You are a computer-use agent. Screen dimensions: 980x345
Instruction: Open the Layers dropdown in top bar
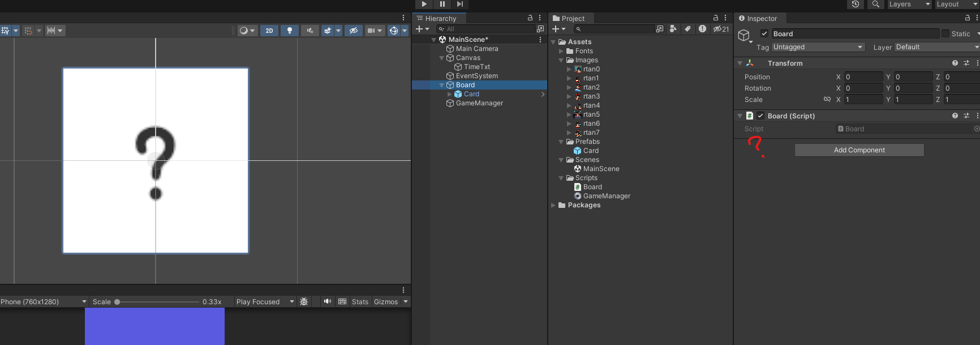(x=909, y=4)
